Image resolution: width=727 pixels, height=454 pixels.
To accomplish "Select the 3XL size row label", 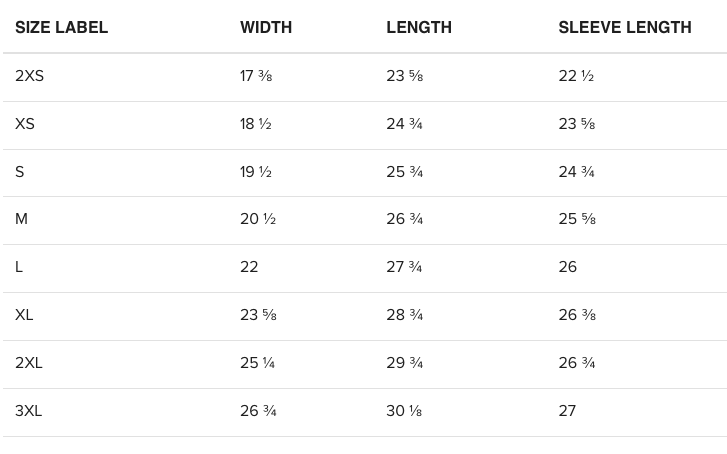I will tap(28, 411).
